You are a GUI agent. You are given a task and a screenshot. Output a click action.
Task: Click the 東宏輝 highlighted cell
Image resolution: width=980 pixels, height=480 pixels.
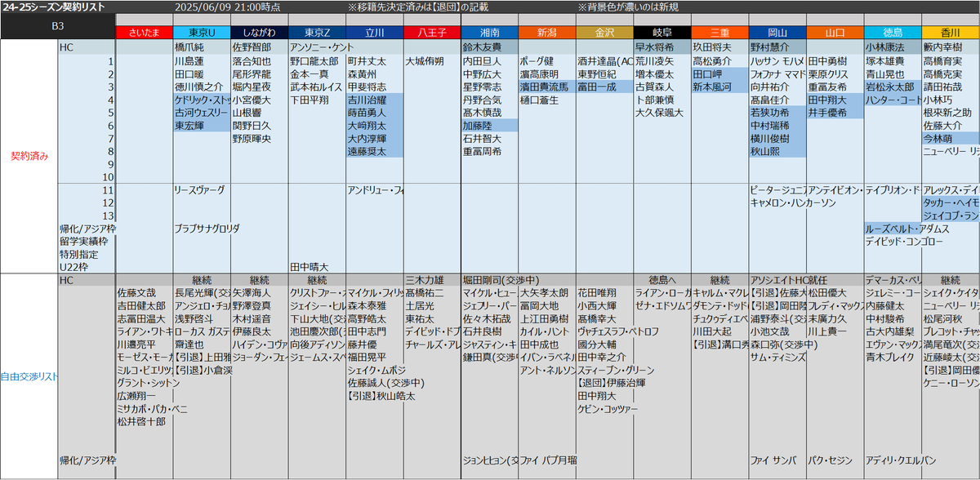202,126
